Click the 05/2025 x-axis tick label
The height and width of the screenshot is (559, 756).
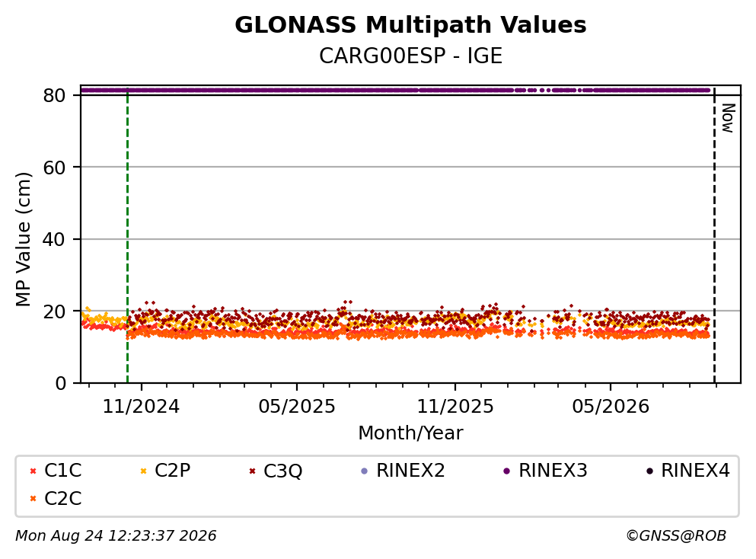[x=296, y=407]
